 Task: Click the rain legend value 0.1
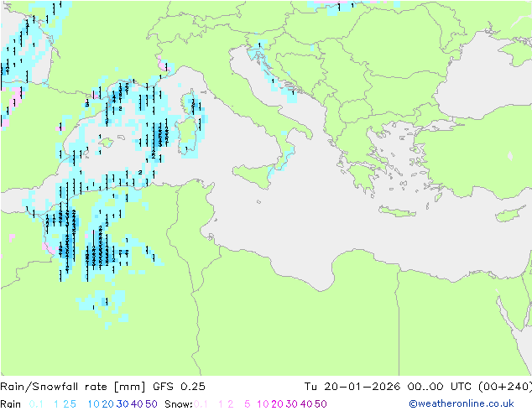(x=36, y=404)
